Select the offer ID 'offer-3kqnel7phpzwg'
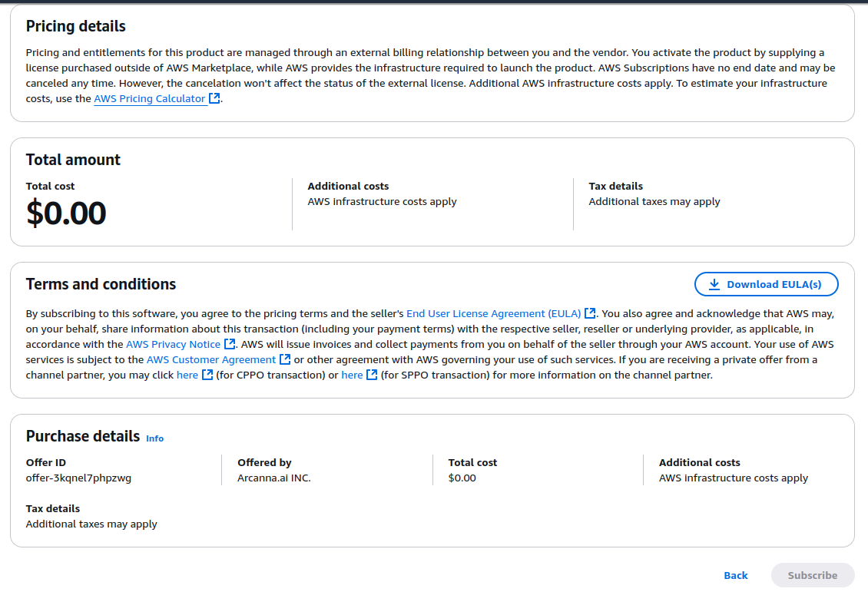The height and width of the screenshot is (592, 868). (78, 478)
